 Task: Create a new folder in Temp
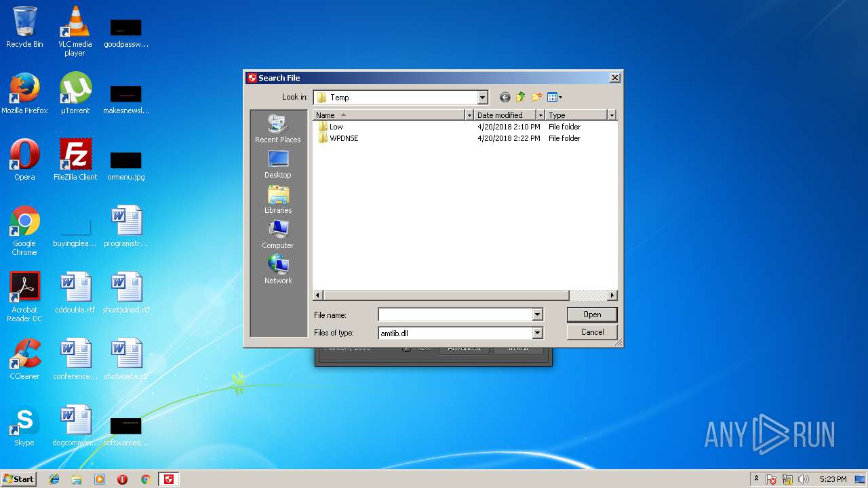[536, 98]
